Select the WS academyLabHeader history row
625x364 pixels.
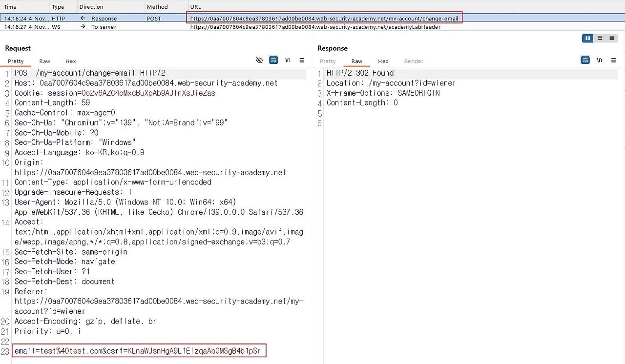coord(312,27)
